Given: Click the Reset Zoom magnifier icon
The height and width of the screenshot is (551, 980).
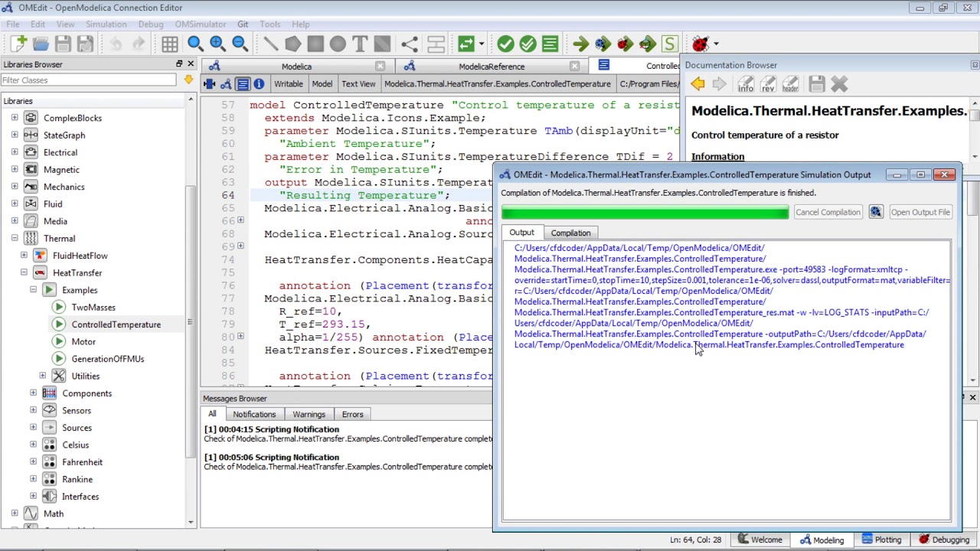Looking at the screenshot, I should coord(195,44).
